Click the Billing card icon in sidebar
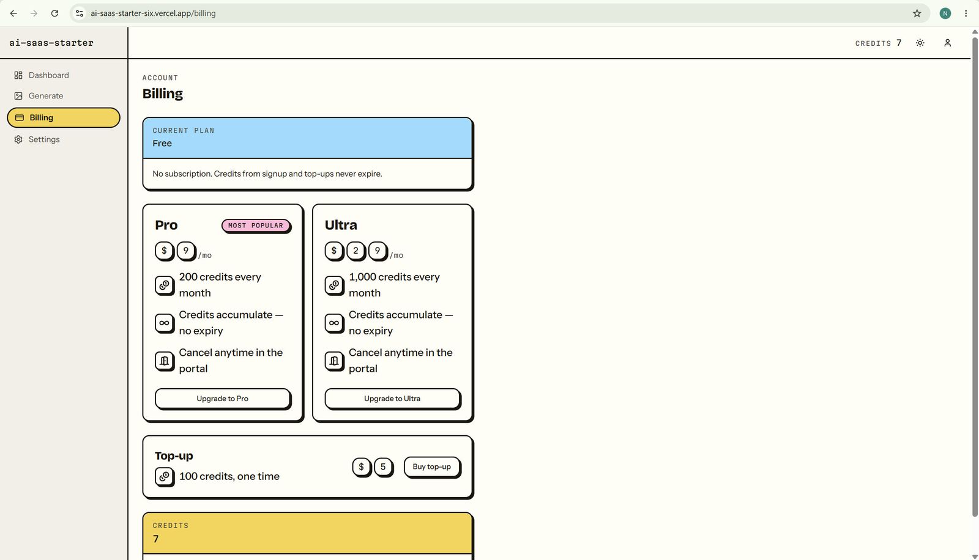The width and height of the screenshot is (979, 560). point(20,117)
